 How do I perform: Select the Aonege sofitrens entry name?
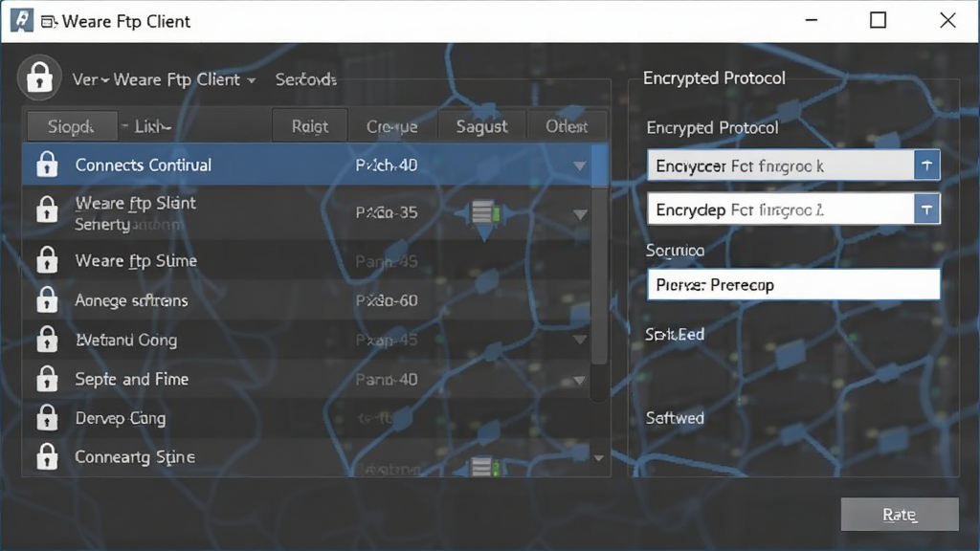click(x=131, y=300)
